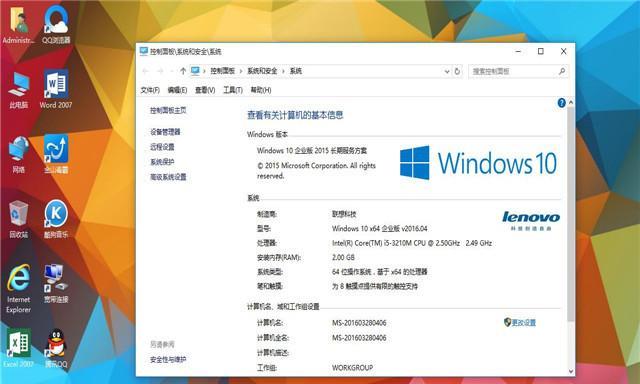Click the processor value Intel(R) Core(TM) i5-3210M
The height and width of the screenshot is (384, 640).
pyautogui.click(x=412, y=243)
